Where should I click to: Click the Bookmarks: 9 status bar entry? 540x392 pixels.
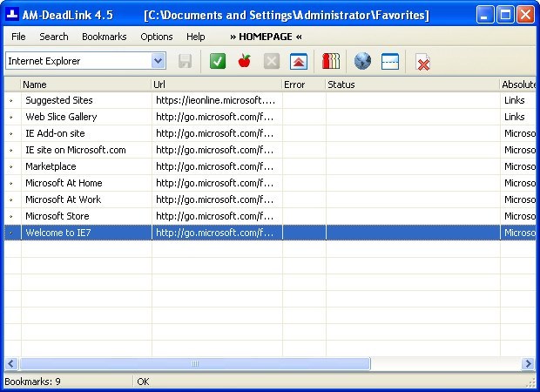point(33,382)
